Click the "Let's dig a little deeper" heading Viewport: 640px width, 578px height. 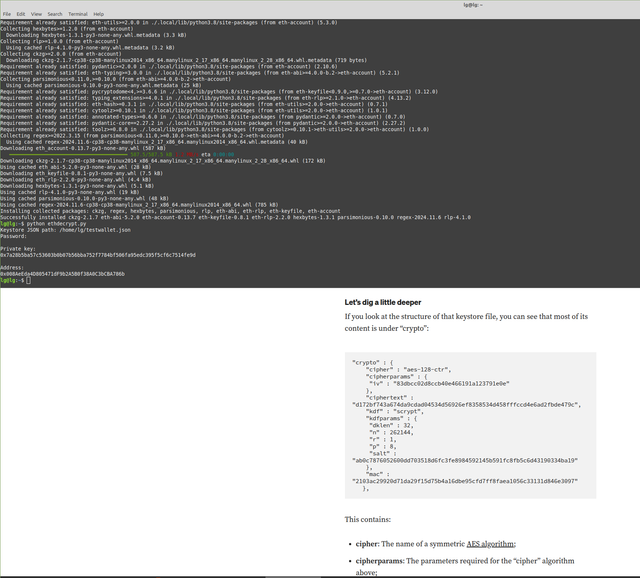click(382, 302)
